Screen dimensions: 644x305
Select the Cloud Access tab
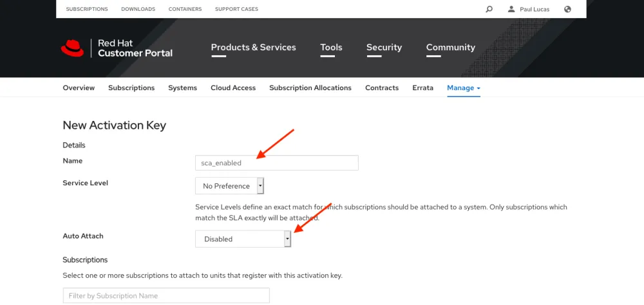tap(233, 88)
